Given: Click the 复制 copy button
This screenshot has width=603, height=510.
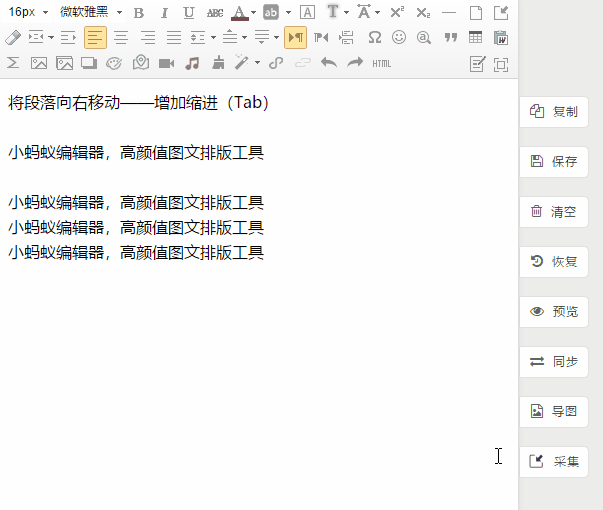Looking at the screenshot, I should click(x=554, y=112).
